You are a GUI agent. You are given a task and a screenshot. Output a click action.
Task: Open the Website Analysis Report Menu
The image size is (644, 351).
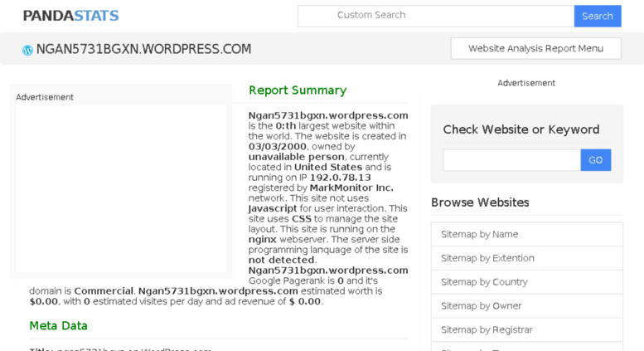(535, 48)
